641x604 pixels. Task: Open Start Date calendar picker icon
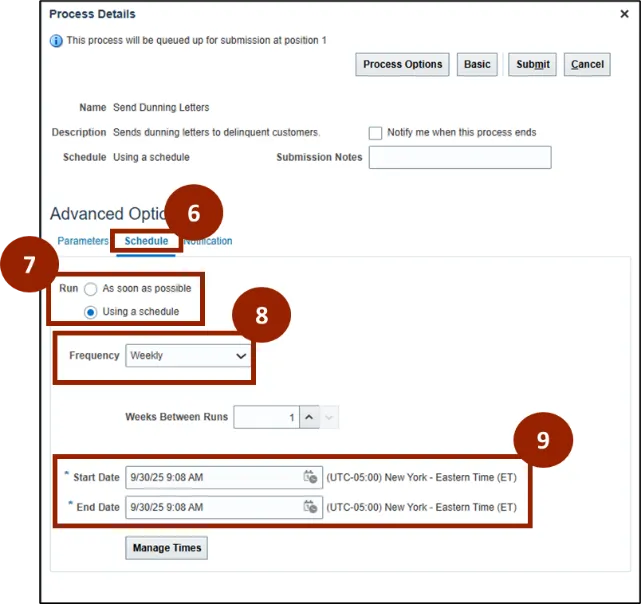pos(310,477)
